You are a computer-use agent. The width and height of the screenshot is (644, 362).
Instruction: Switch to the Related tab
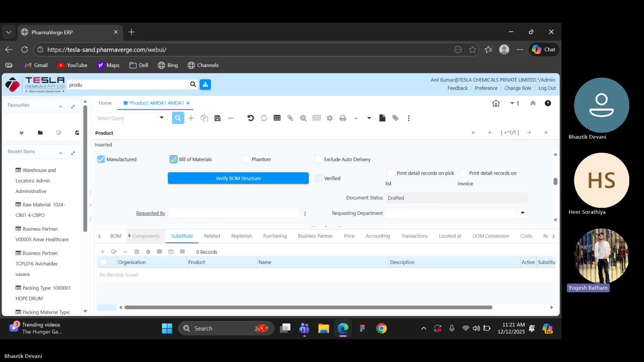[x=212, y=236]
